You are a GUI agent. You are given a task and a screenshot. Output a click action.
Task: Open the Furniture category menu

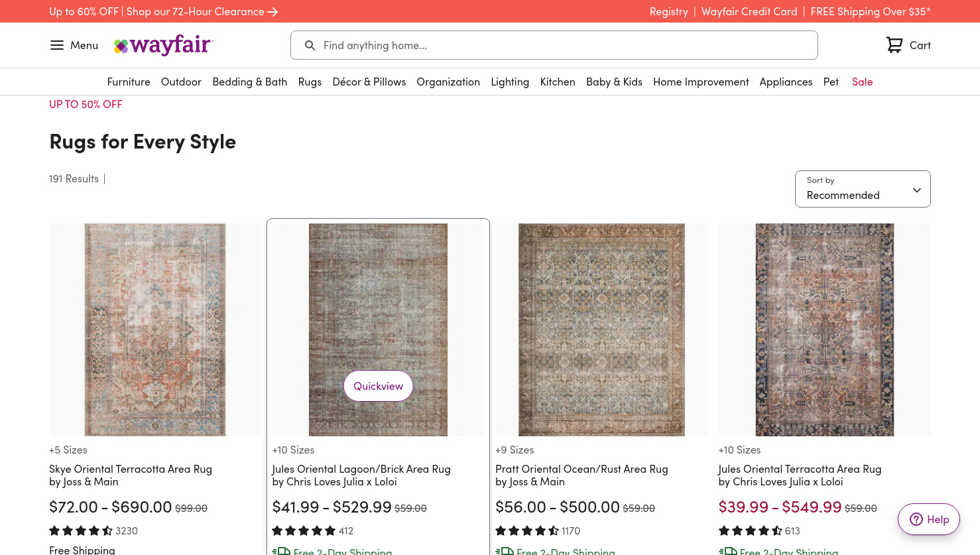coord(129,82)
